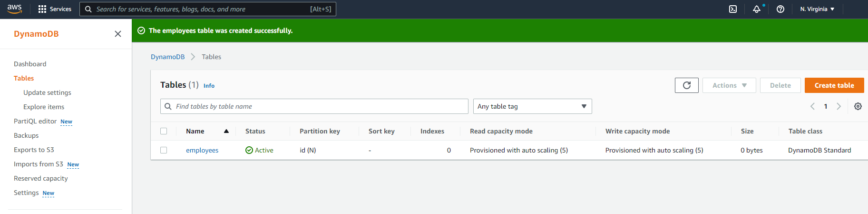Click the New badge beside PartiQL editor
The image size is (868, 214).
(x=67, y=122)
